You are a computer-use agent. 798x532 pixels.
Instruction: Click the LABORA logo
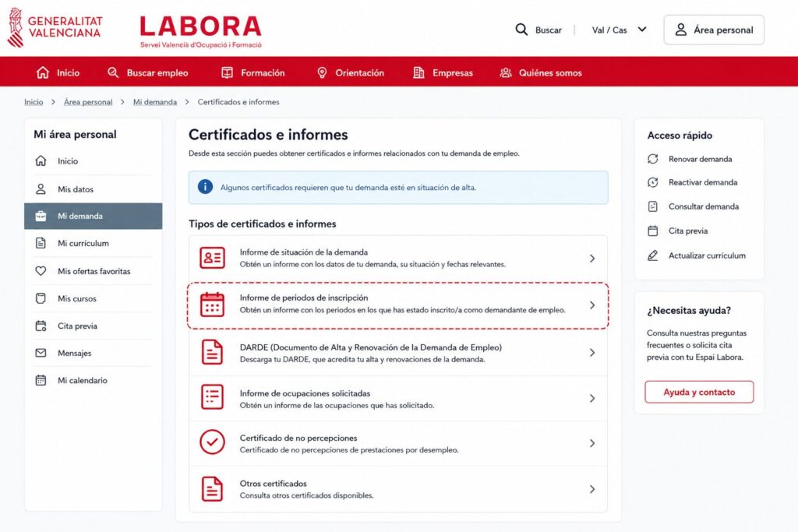[200, 31]
